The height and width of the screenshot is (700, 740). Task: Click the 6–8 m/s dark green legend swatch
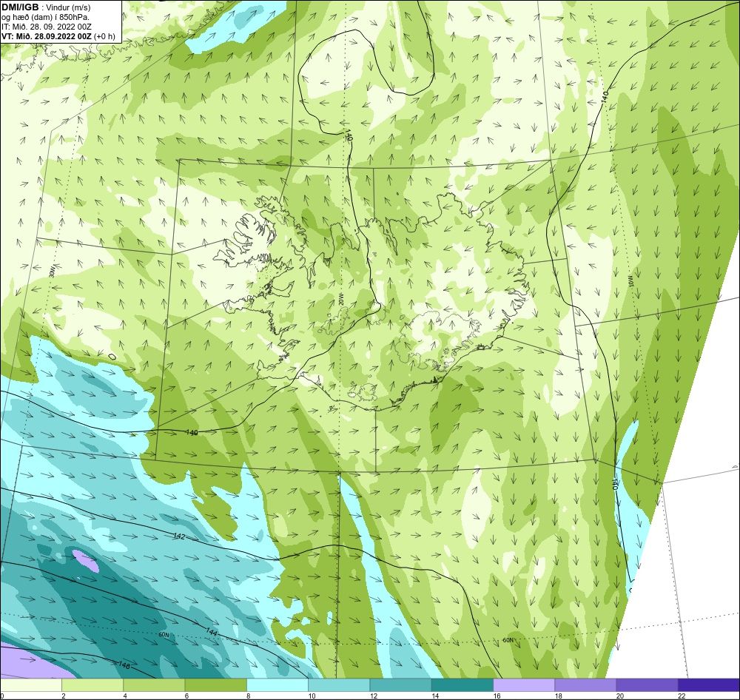215,684
